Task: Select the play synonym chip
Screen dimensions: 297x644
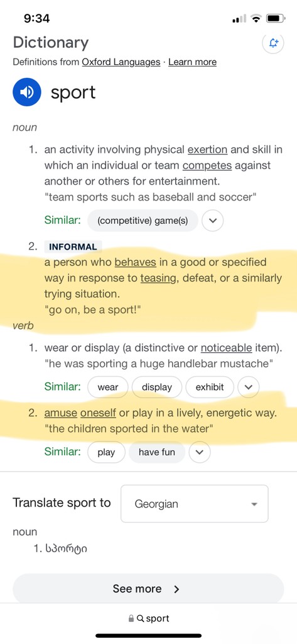Action: coord(106,452)
